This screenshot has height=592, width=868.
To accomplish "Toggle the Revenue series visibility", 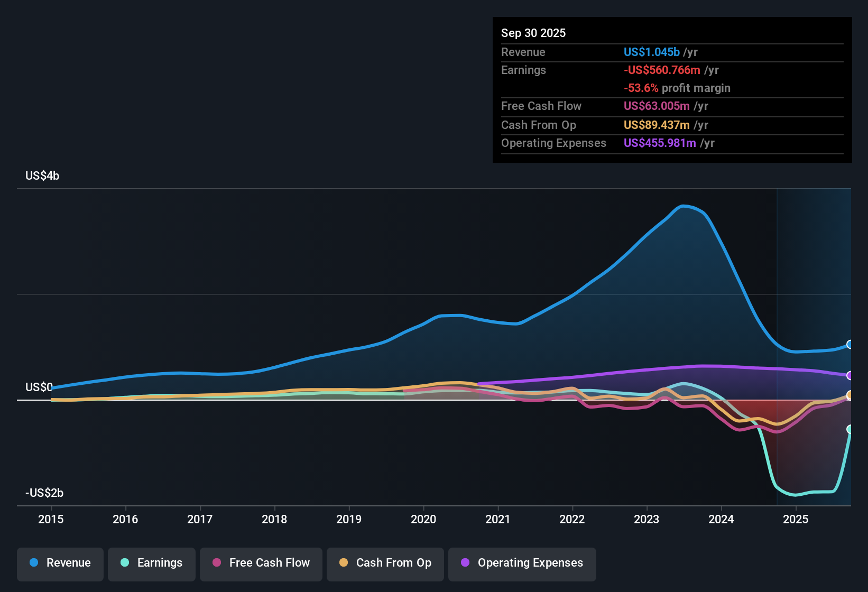I will point(60,563).
